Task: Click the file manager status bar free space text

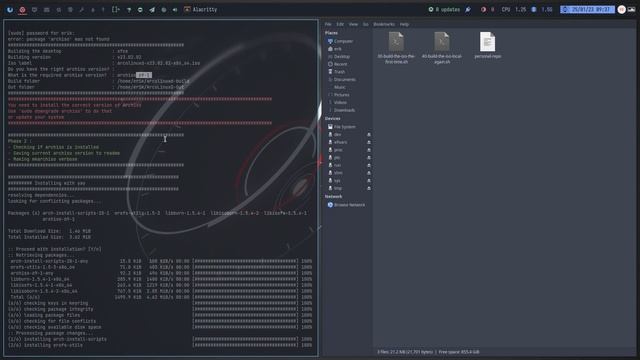Action: [x=459, y=352]
